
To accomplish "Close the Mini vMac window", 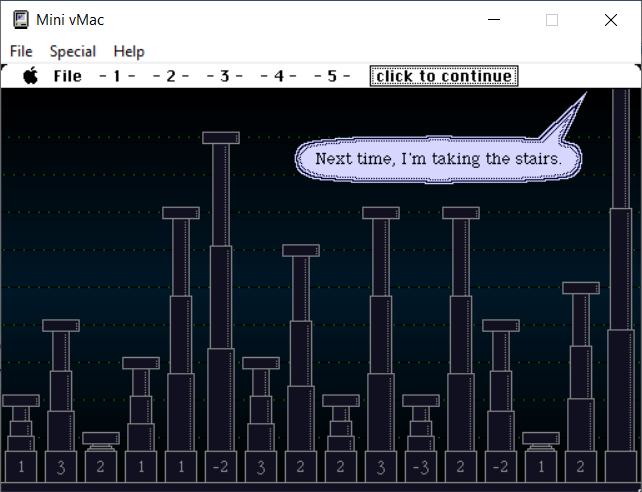I will [610, 20].
